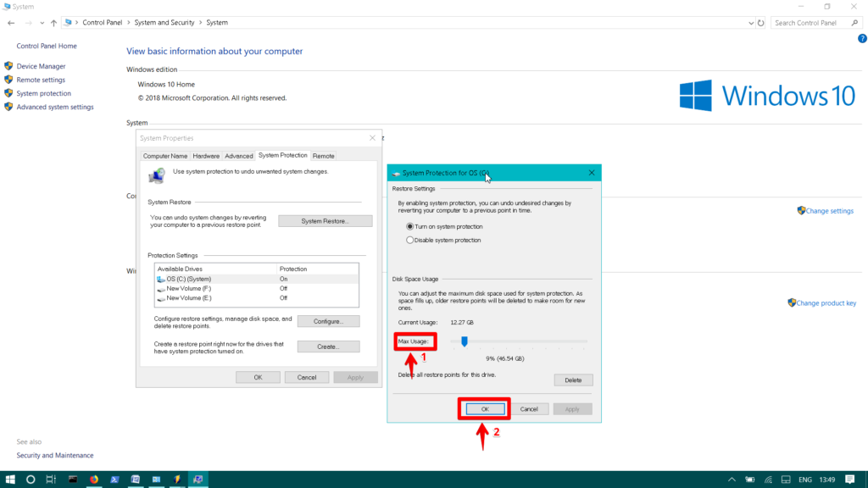Open the Windows Start menu

click(x=10, y=480)
